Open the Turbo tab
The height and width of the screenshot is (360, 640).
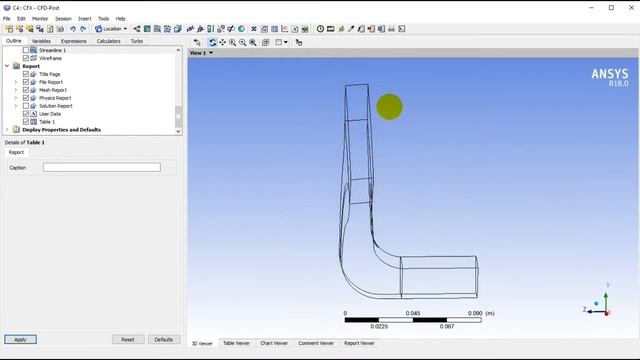[x=137, y=41]
